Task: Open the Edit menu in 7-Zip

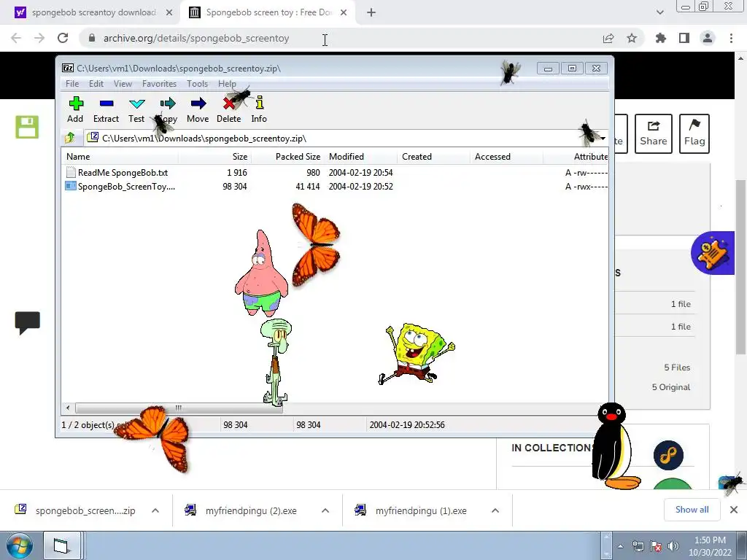Action: [x=96, y=84]
